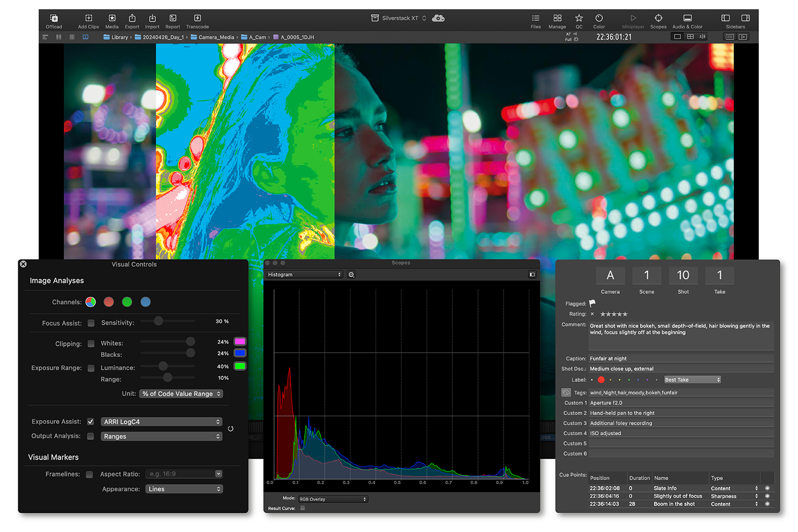Click the magenta whites clipping color swatch
This screenshot has width=798, height=532.
click(240, 342)
